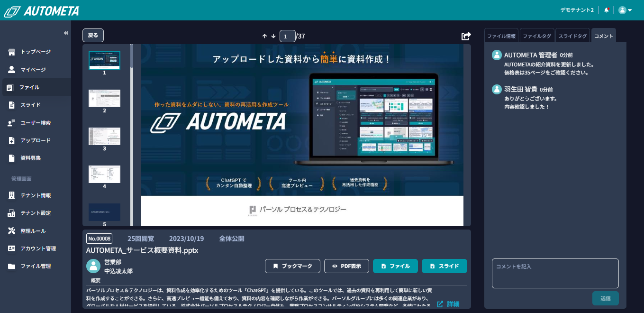Go to マイページ in the sidebar
Viewport: 644px width, 313px height.
click(x=36, y=70)
